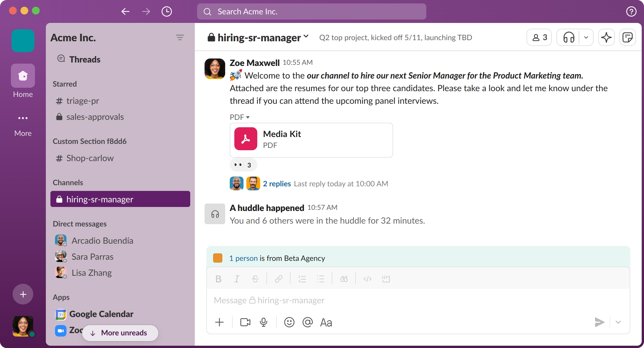Open the attachments plus button in the composer
Viewport: 644px width, 348px height.
[x=219, y=322]
